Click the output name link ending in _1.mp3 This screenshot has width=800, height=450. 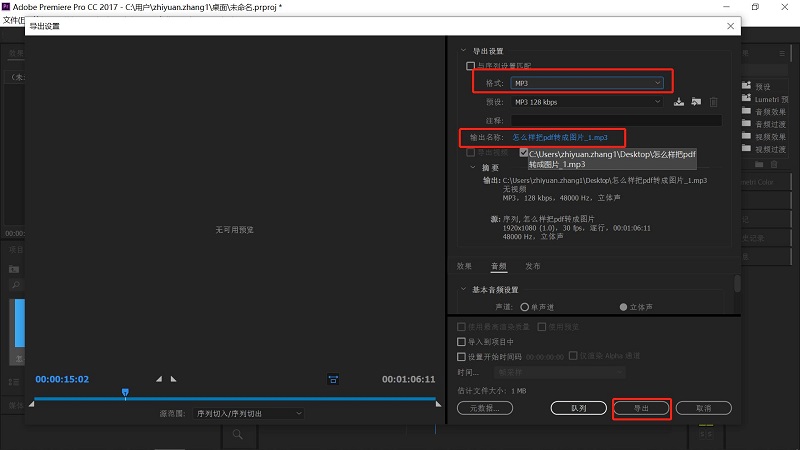point(560,137)
